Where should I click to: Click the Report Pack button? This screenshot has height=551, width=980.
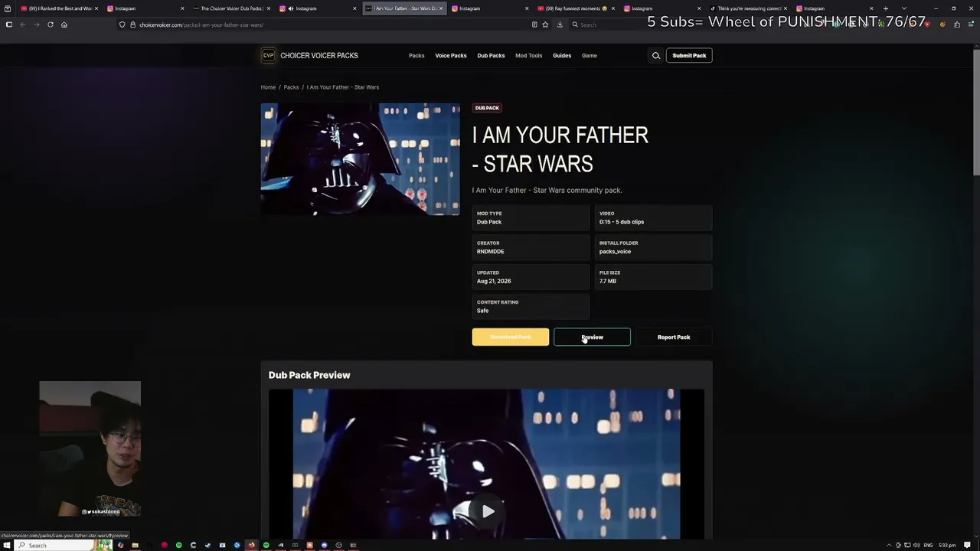[674, 337]
